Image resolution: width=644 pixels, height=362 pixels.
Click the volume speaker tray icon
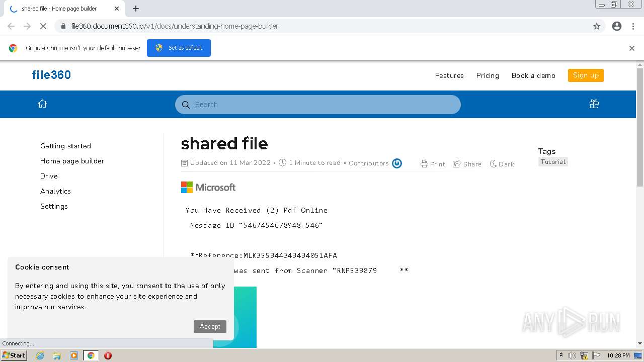click(572, 355)
